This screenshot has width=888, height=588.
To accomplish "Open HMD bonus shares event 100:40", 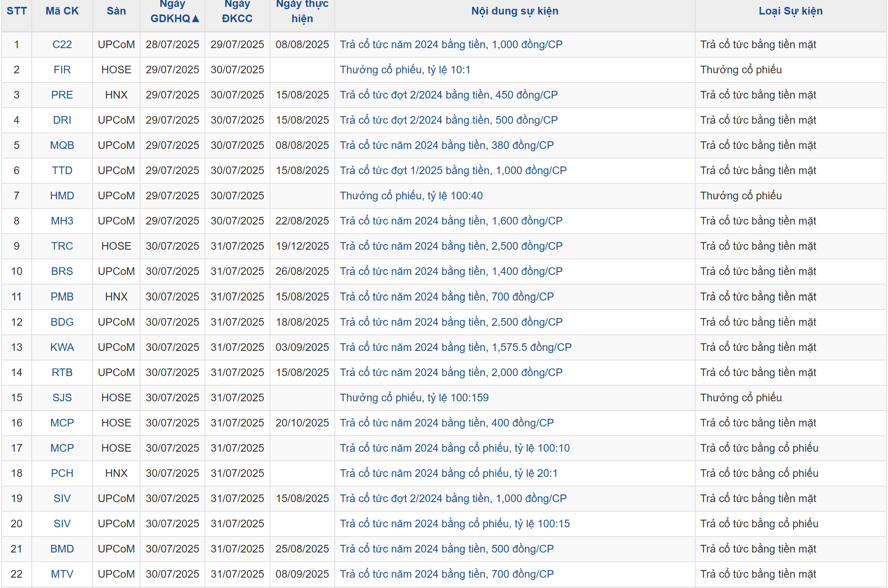I will point(412,196).
